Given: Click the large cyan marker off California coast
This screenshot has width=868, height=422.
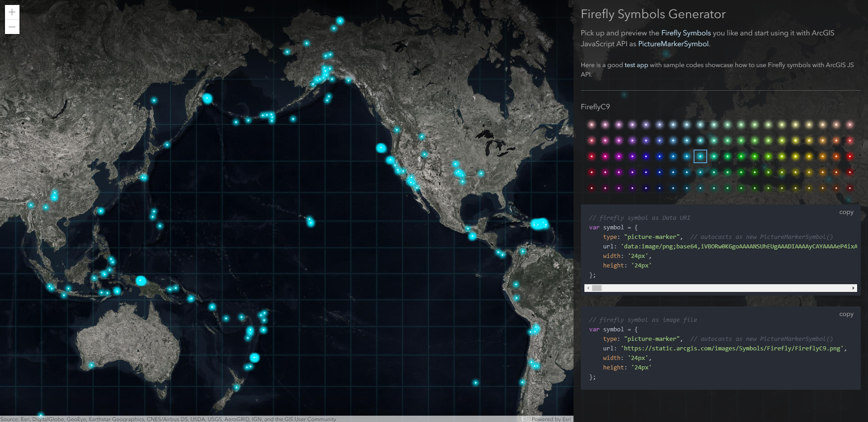Looking at the screenshot, I should 381,148.
